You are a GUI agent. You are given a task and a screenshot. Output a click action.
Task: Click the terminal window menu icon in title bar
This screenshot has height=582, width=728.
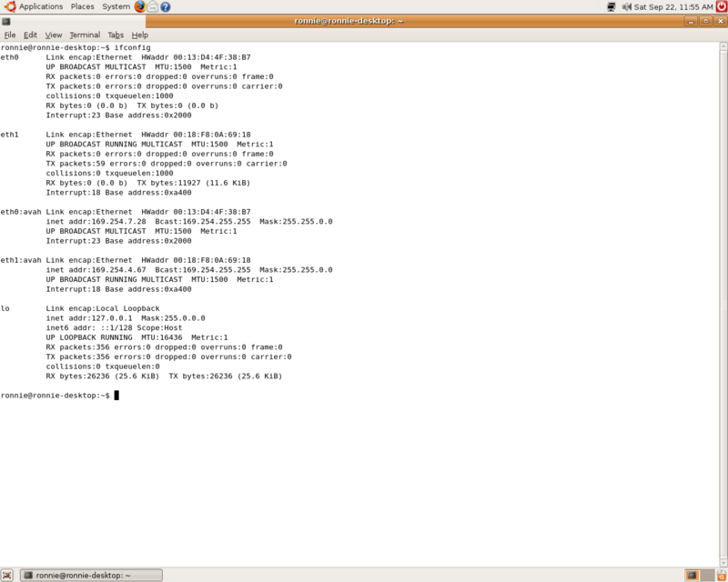coord(6,20)
